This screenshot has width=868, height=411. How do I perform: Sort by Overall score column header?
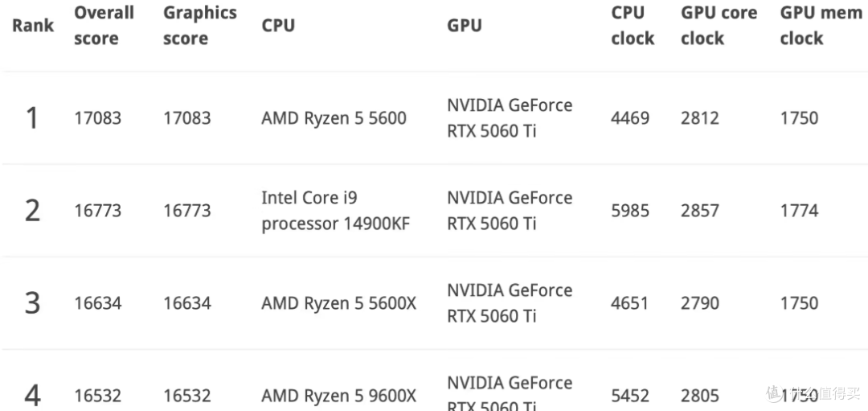pyautogui.click(x=104, y=26)
